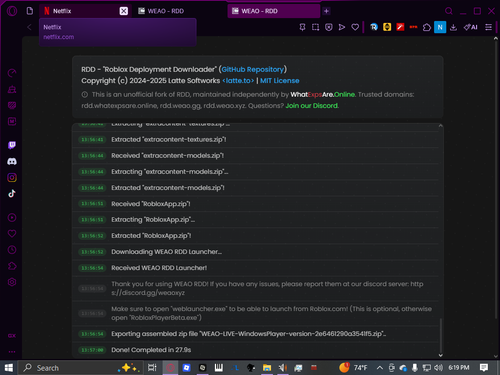Open the Player icon in sidebar
The height and width of the screenshot is (375, 500).
click(12, 218)
